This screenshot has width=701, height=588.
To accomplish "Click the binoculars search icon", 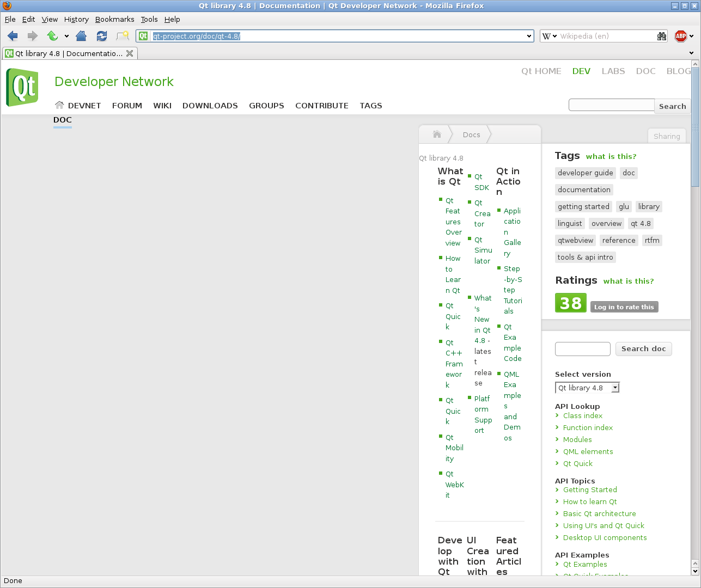I will click(x=662, y=36).
